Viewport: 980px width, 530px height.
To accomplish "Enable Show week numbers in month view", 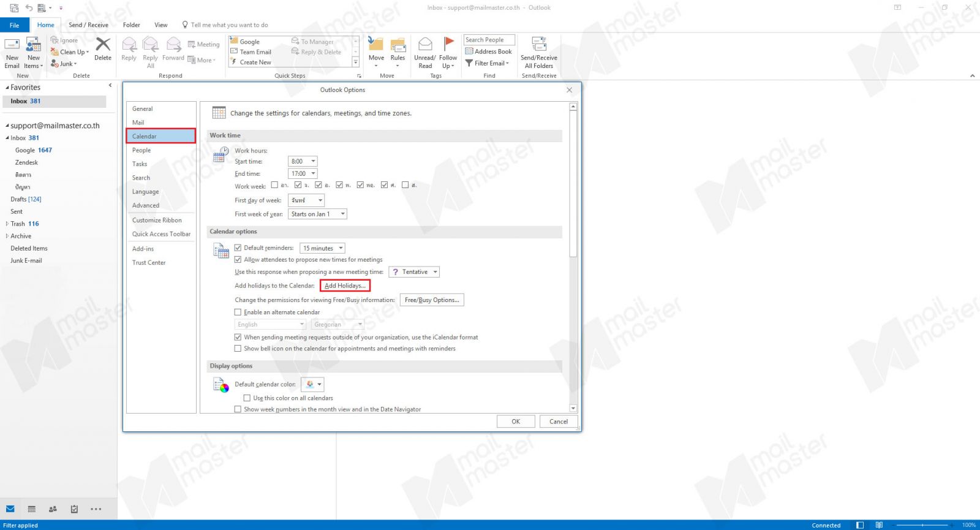I will 238,409.
